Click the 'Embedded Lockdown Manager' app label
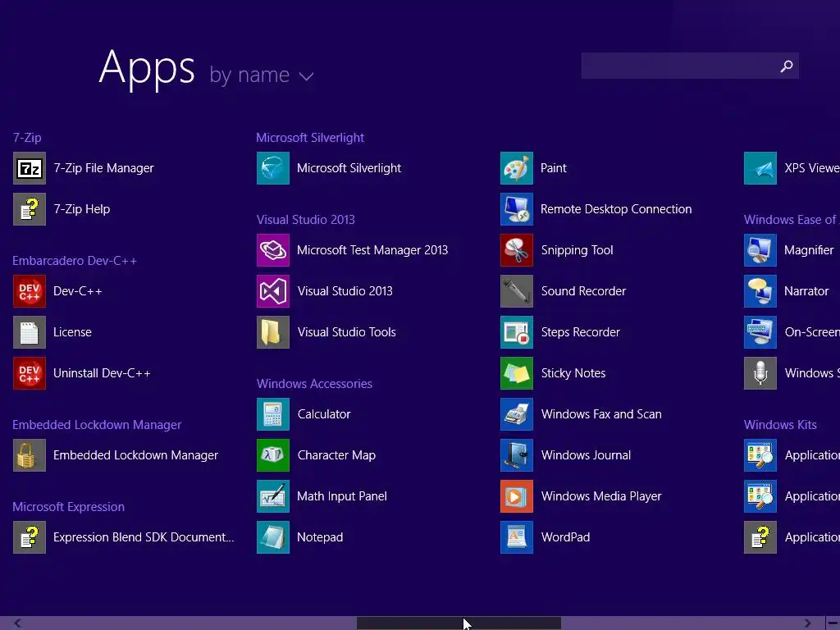The width and height of the screenshot is (840, 630). pos(135,455)
